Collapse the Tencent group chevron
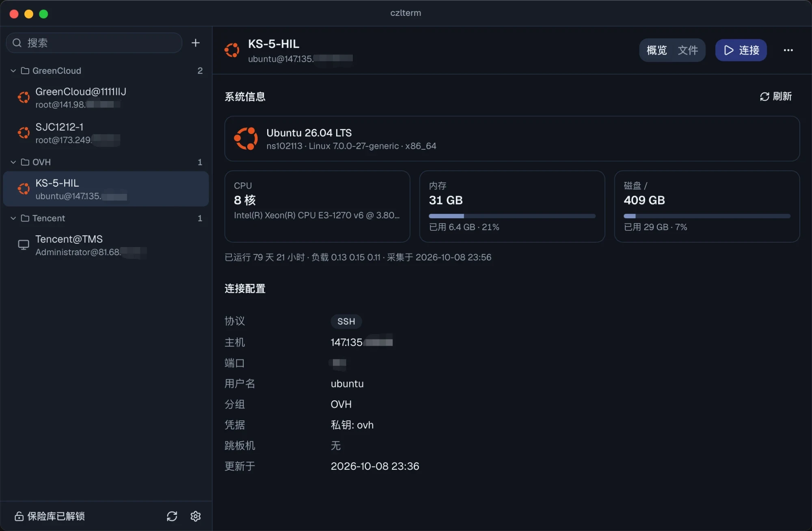The image size is (812, 531). (x=13, y=218)
